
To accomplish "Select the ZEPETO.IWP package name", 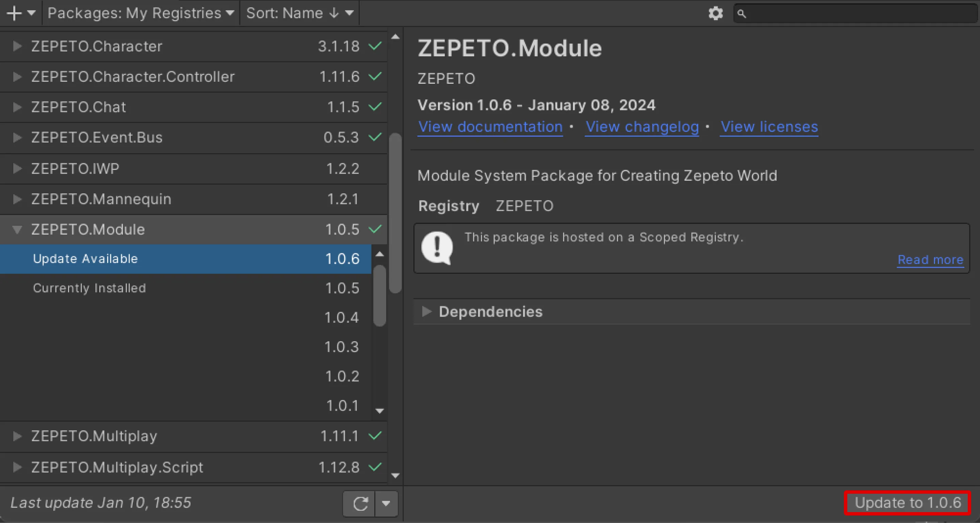I will (x=75, y=168).
